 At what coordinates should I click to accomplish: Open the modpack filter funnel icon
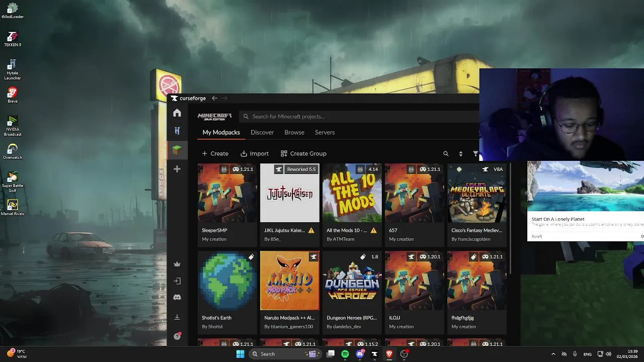pos(475,154)
